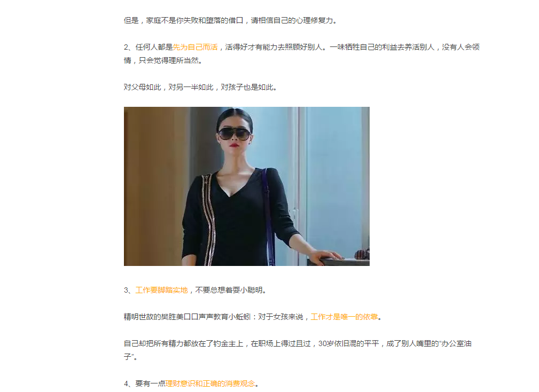The height and width of the screenshot is (392, 539).
Task: Click the phrase 不要总想着耍小聪明
Action: (229, 290)
